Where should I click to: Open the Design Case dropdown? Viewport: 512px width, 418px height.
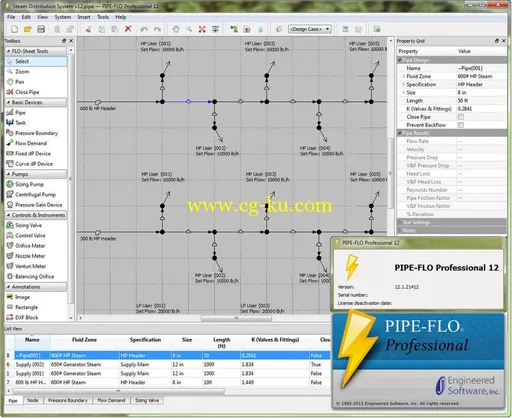310,29
